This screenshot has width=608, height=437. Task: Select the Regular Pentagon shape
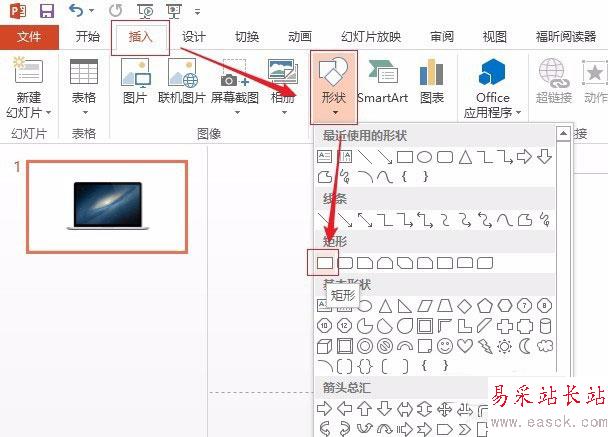(485, 306)
